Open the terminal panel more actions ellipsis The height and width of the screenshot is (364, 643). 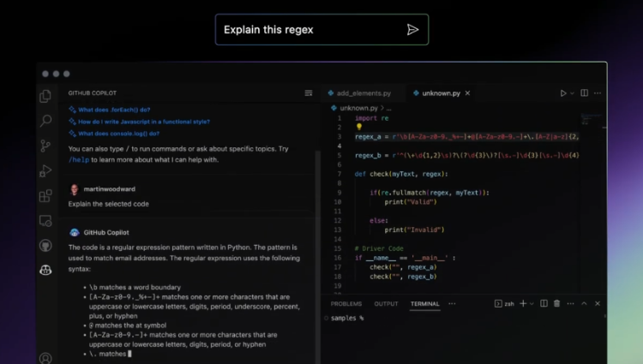(x=570, y=303)
